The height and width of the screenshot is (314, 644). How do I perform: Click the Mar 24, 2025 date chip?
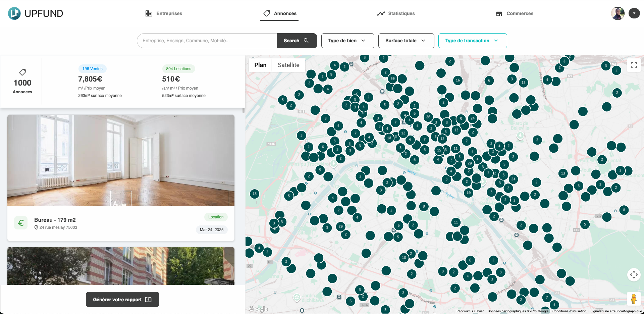[212, 230]
